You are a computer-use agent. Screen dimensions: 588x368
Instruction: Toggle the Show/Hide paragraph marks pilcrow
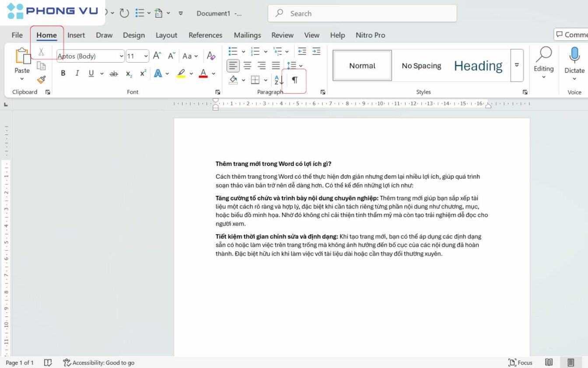pyautogui.click(x=294, y=80)
